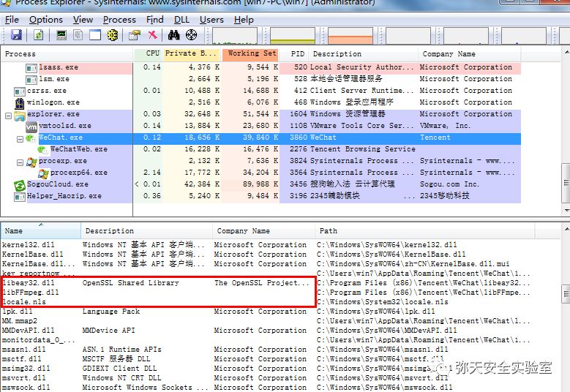Viewport: 570px width, 392px height.
Task: Select the procexp64.exe process icon
Action: point(43,173)
